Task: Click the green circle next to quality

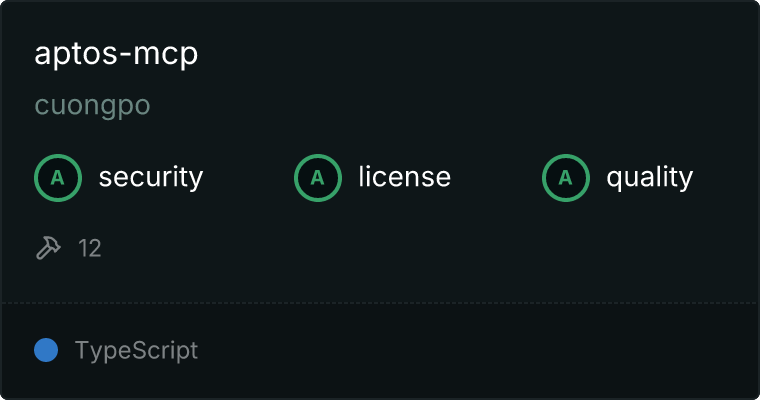Action: [566, 177]
